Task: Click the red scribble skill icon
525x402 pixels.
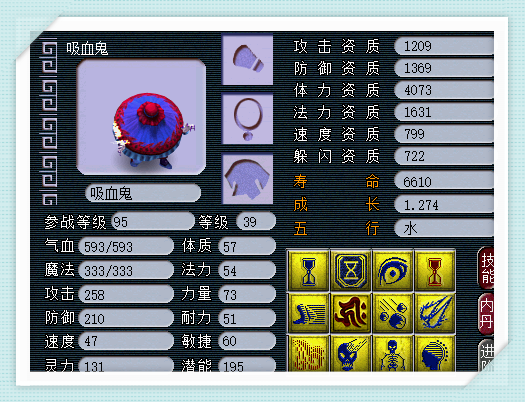Action: tap(308, 353)
